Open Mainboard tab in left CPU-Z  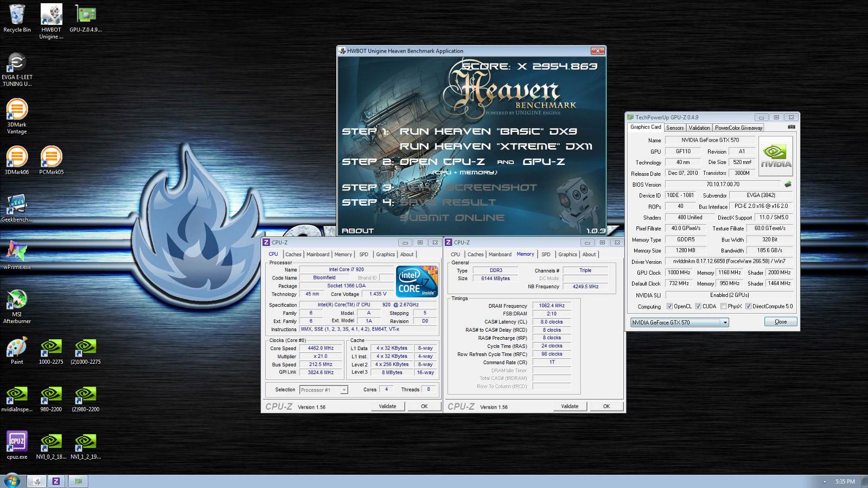click(318, 254)
